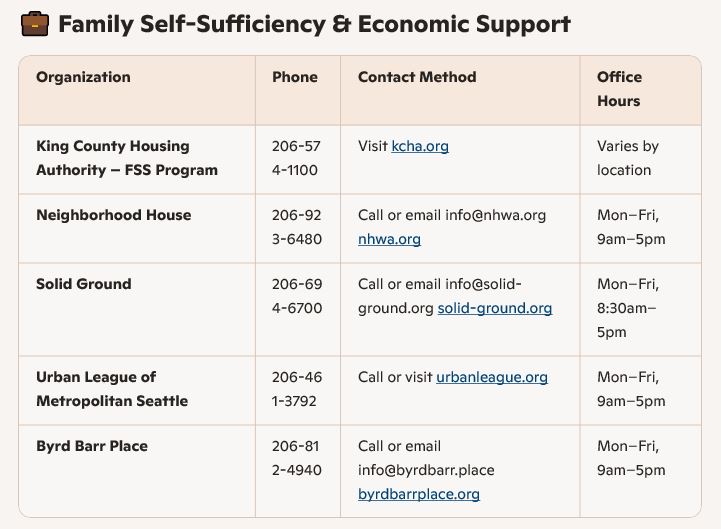Open the nhwa.org website link
This screenshot has height=529, width=721.
click(x=389, y=239)
